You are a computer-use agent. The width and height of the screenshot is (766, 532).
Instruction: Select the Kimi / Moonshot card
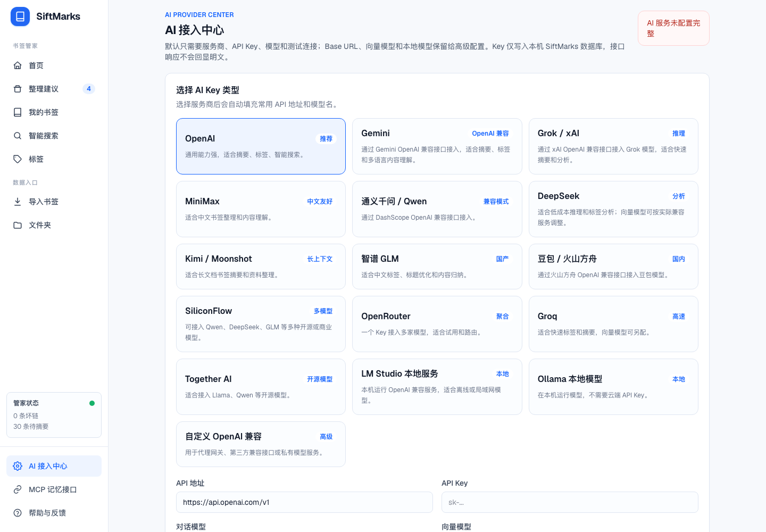pyautogui.click(x=261, y=267)
